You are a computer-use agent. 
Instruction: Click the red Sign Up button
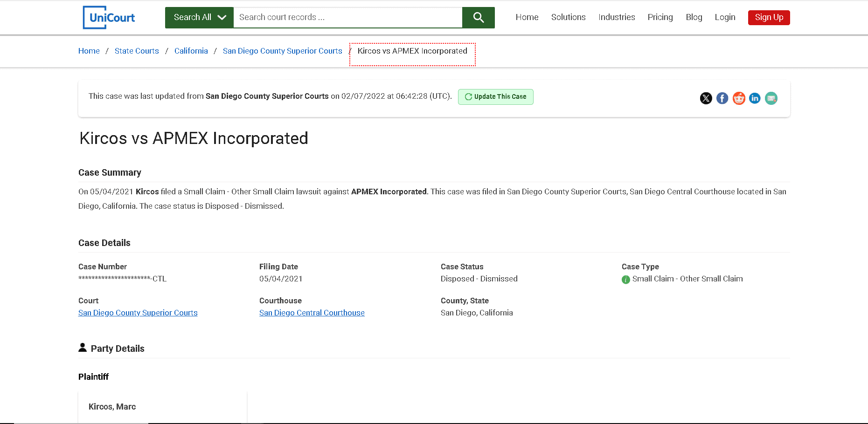769,17
